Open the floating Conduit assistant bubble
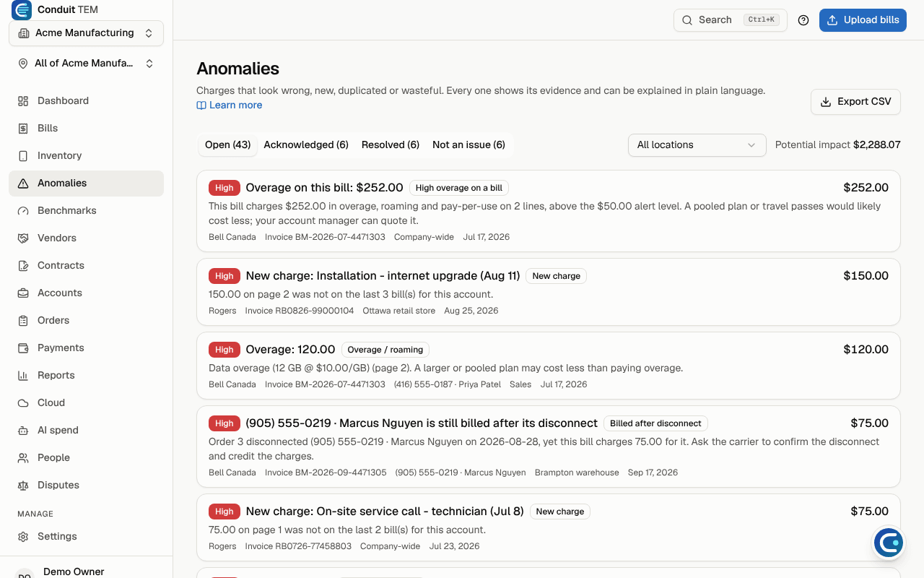Image resolution: width=924 pixels, height=578 pixels. [888, 543]
